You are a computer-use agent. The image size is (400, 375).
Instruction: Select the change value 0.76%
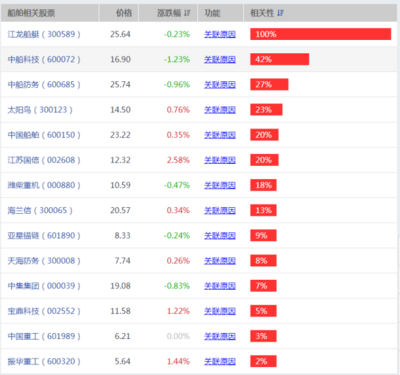click(x=178, y=110)
